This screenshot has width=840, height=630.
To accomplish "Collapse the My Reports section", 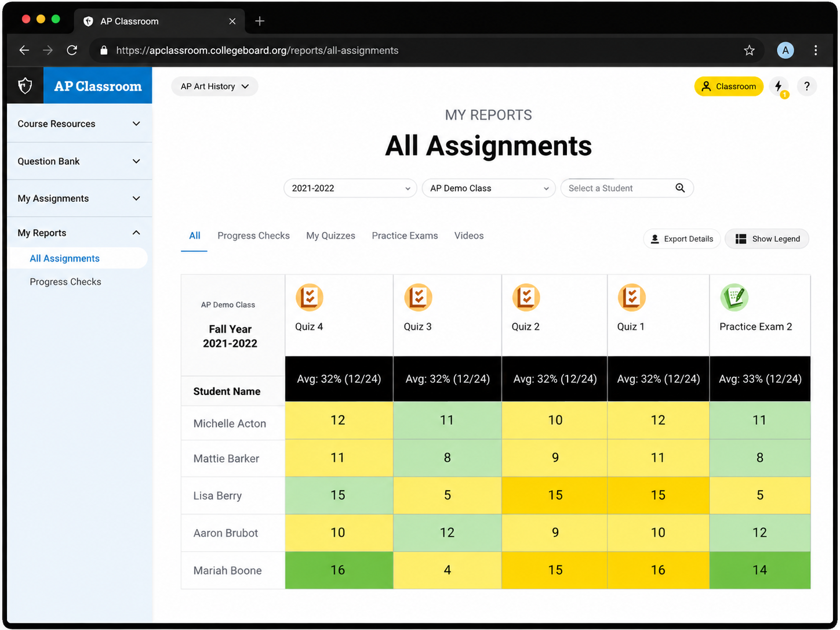I will point(79,233).
